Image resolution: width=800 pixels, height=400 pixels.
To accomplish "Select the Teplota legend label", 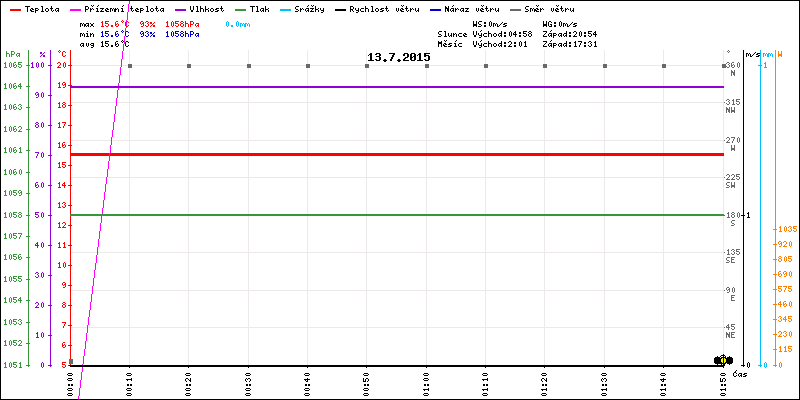I will coord(42,9).
